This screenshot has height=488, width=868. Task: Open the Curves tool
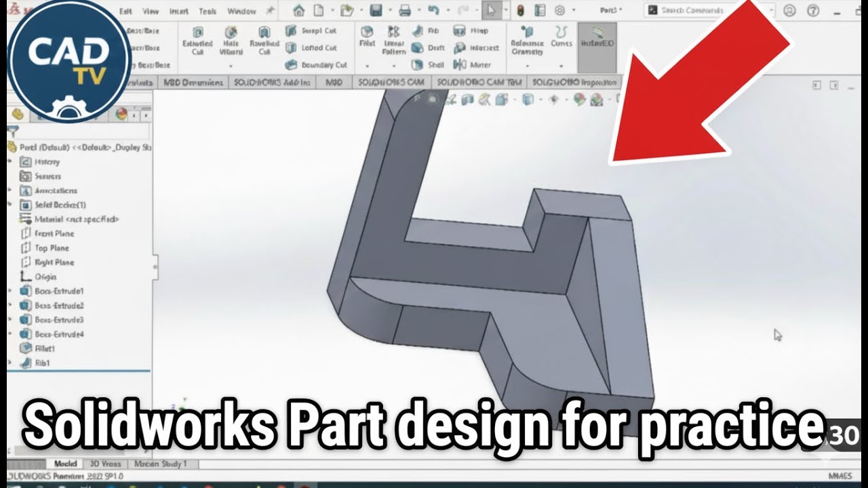coord(561,37)
